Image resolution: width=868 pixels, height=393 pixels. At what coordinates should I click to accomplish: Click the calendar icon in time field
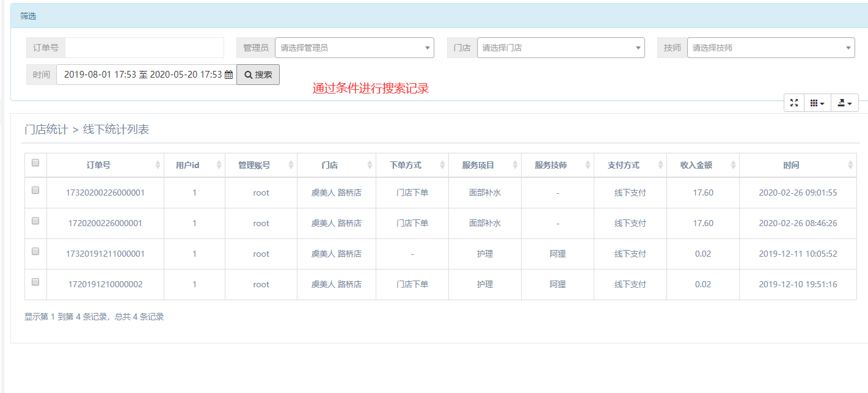click(229, 75)
